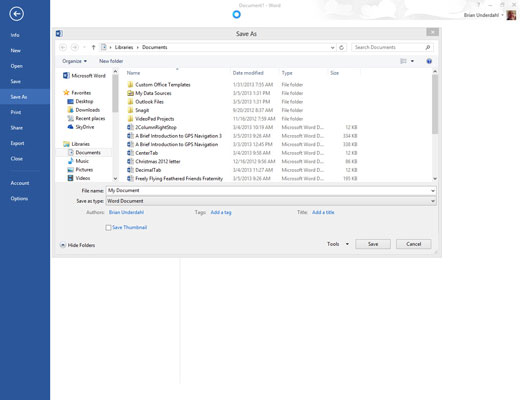Image resolution: width=520 pixels, height=400 pixels.
Task: Open the Print backstage tab
Action: click(16, 112)
